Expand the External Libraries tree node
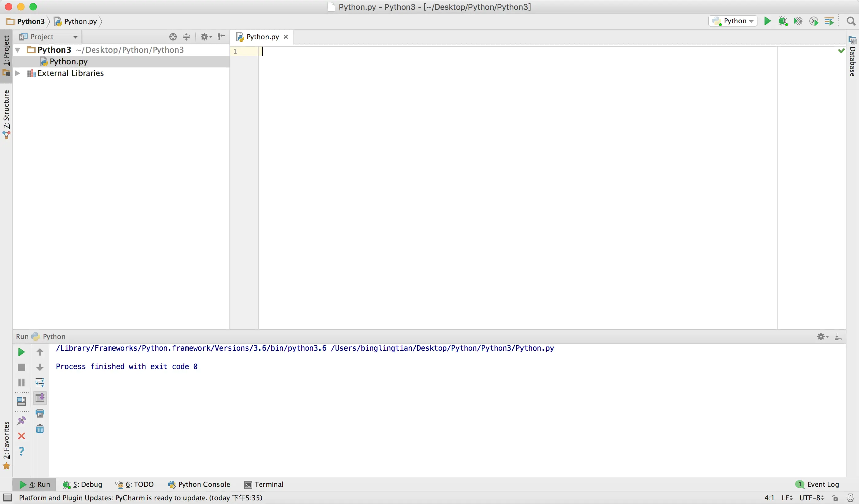Screen dimensions: 859x504 click(18, 73)
